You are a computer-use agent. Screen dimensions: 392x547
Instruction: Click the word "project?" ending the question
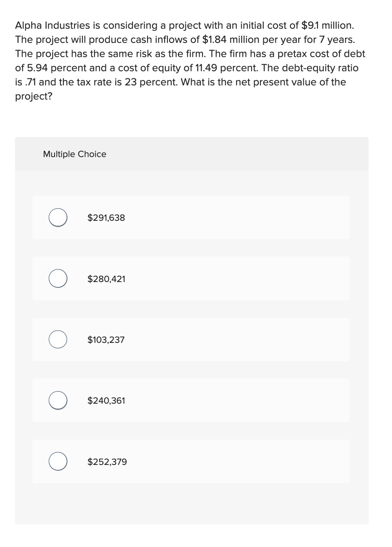[x=34, y=96]
